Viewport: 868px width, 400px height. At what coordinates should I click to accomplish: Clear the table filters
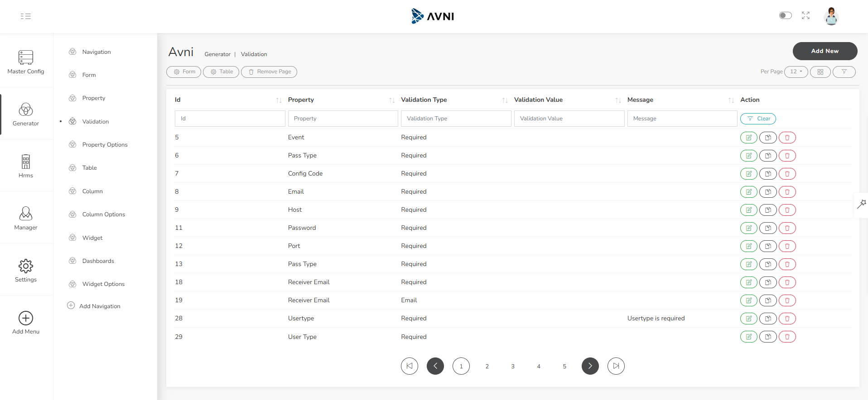click(x=758, y=119)
